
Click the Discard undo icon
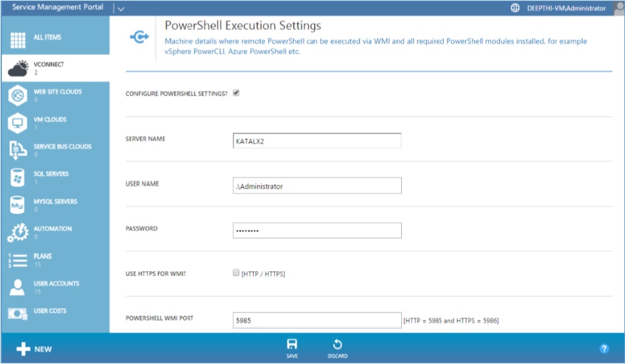click(x=337, y=344)
